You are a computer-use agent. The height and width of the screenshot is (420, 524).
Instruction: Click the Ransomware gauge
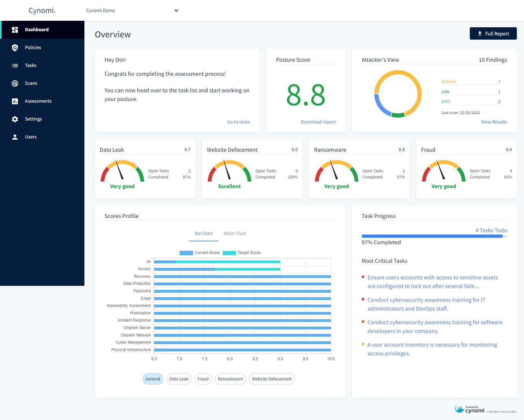point(337,171)
